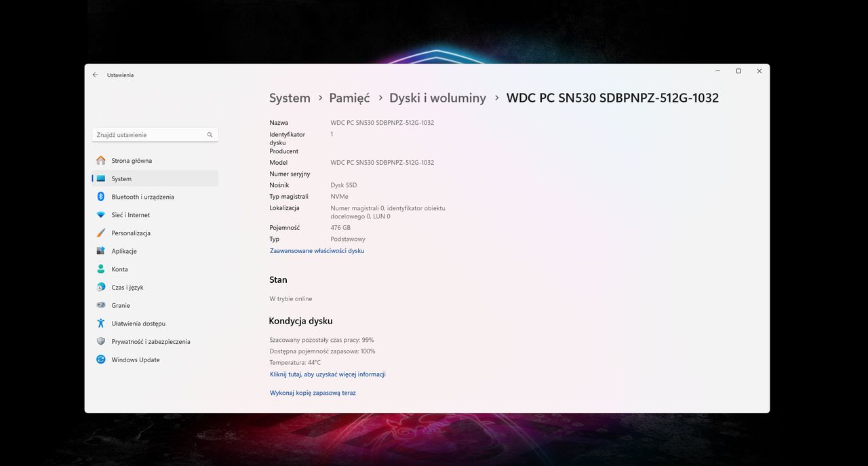Click the 476 GB capacity value
This screenshot has height=466, width=868.
pos(340,228)
